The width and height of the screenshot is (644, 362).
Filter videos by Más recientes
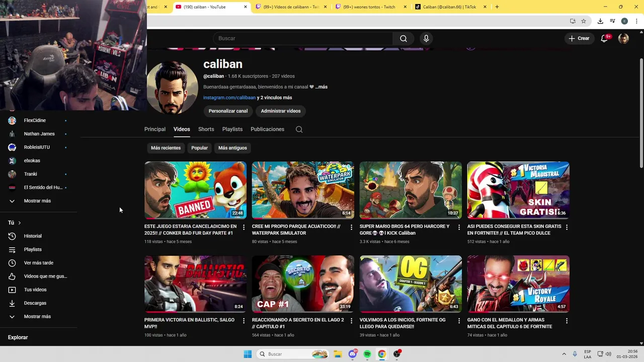[x=166, y=148]
